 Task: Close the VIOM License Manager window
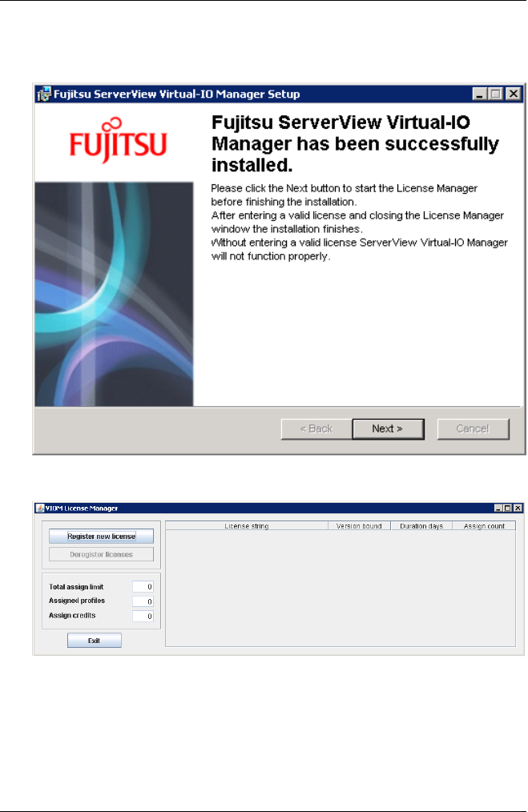[518, 508]
